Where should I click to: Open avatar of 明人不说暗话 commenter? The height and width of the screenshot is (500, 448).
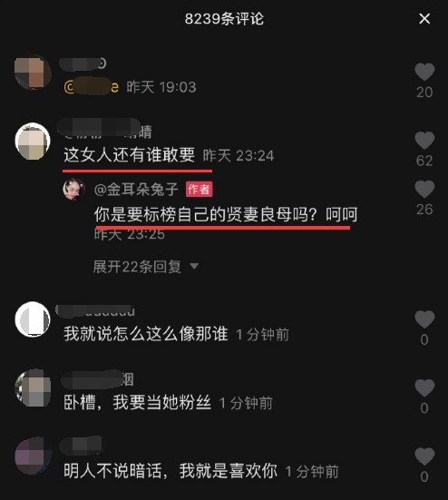[33, 456]
